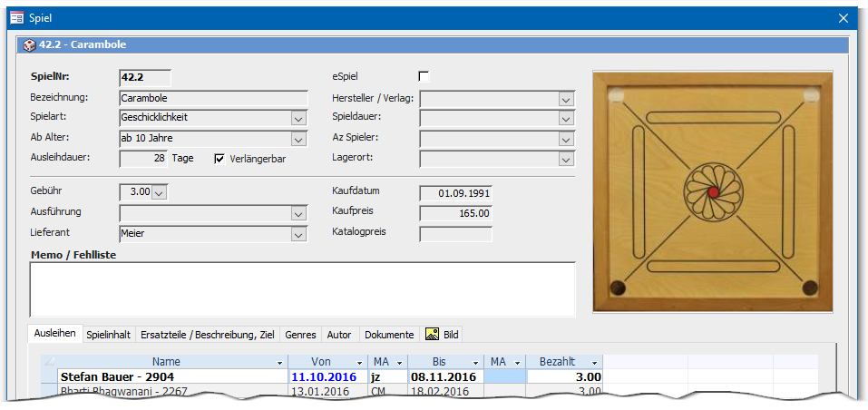Click inside the Memo / Fehlliste box

[302, 289]
